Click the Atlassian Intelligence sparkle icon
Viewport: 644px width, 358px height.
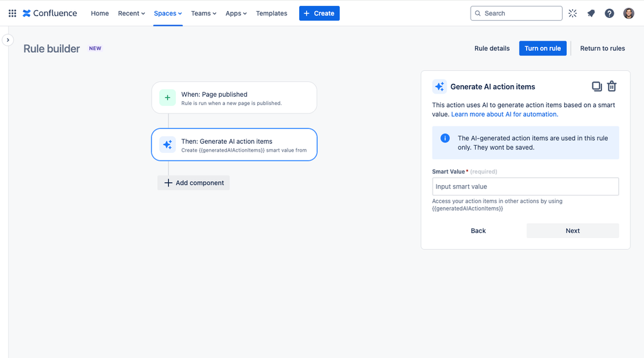click(572, 13)
